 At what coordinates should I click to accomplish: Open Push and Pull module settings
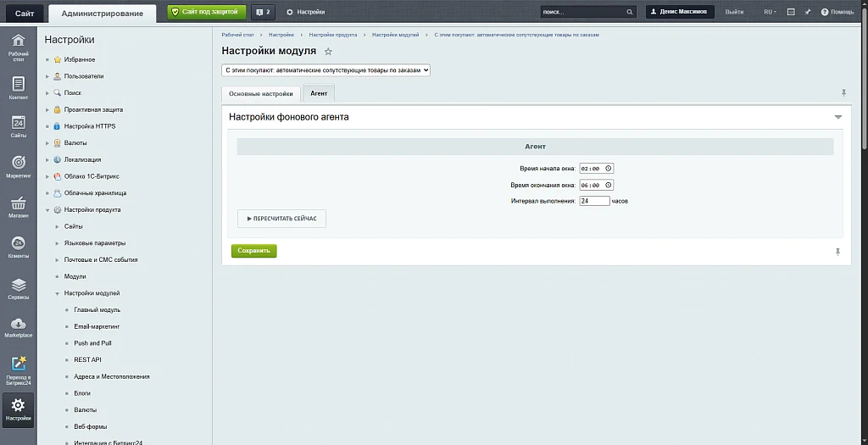[92, 343]
